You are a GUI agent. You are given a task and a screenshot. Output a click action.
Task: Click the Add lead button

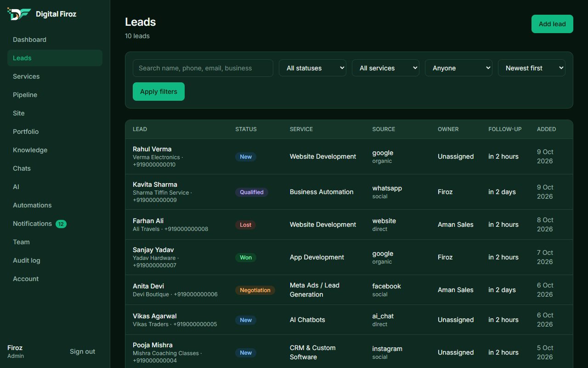(552, 24)
